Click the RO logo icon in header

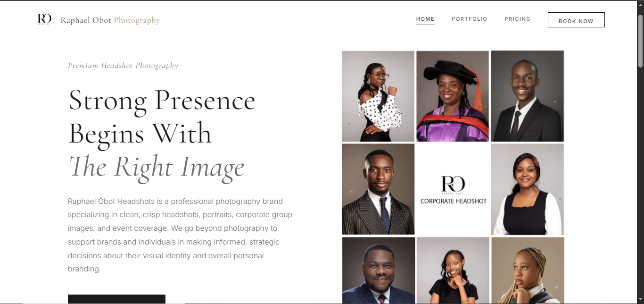[44, 19]
